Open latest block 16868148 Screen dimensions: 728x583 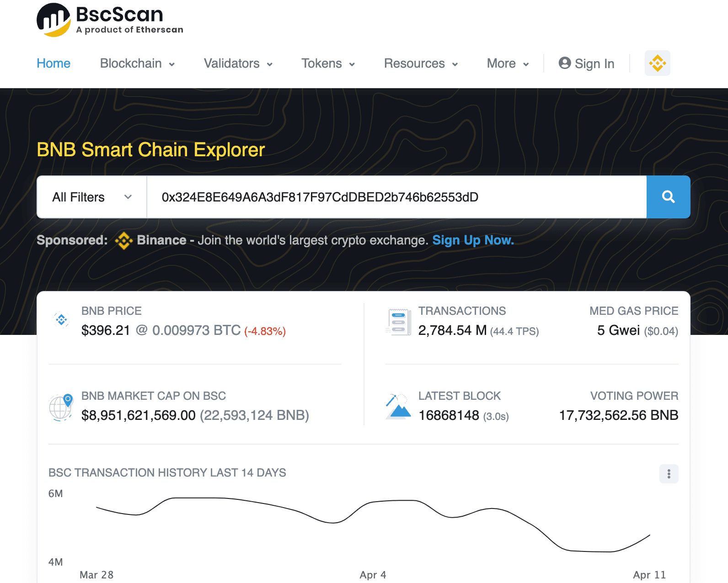449,415
